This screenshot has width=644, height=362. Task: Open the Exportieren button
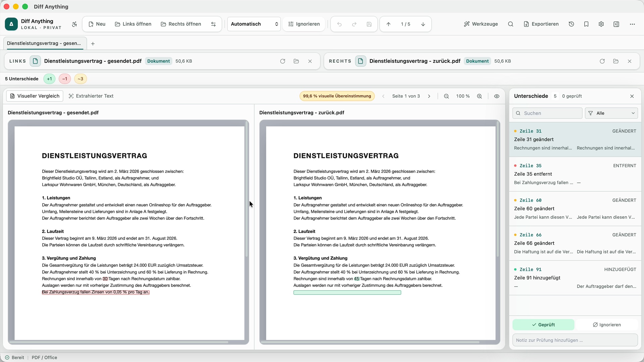pos(541,24)
